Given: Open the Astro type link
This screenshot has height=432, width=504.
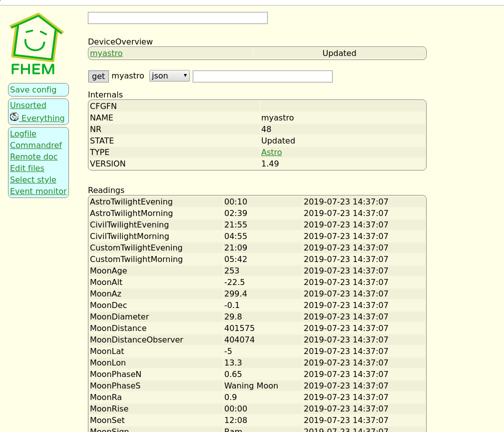Looking at the screenshot, I should pos(271,152).
